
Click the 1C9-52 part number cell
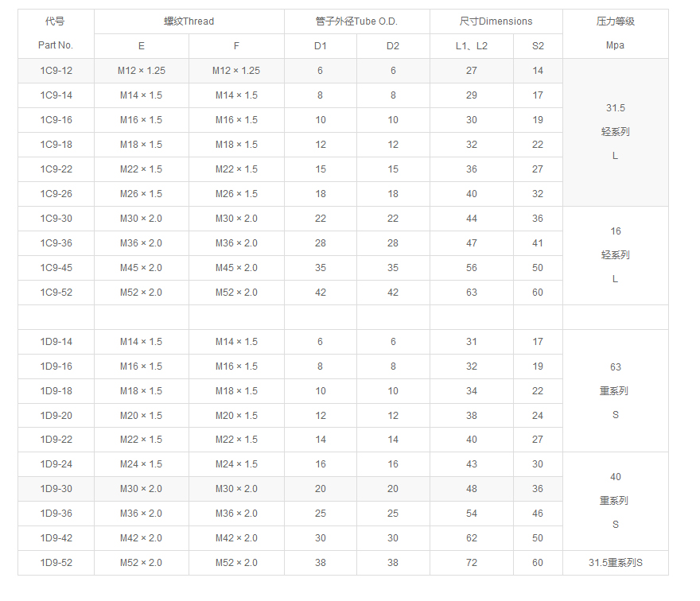coord(56,293)
